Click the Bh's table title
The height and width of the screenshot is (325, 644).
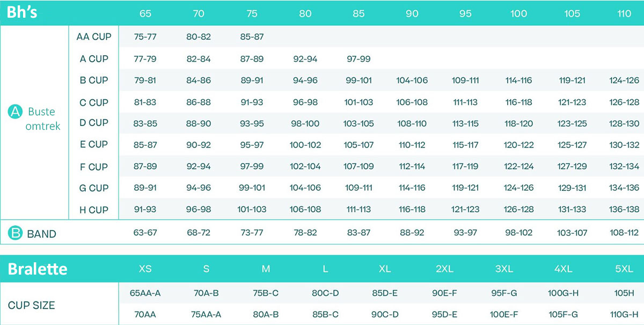coord(22,13)
